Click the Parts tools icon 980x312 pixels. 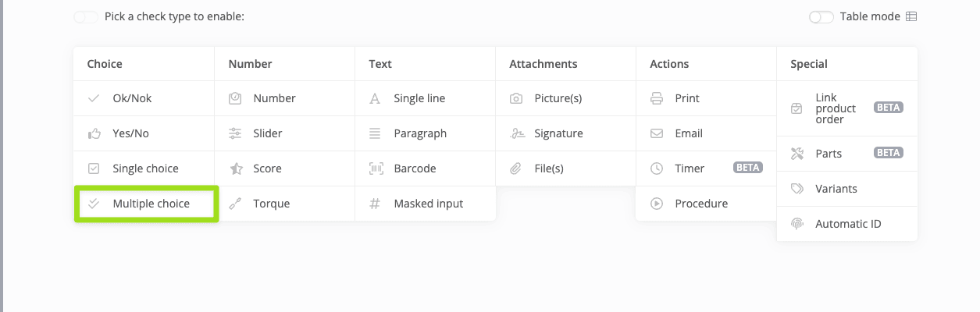tap(797, 154)
